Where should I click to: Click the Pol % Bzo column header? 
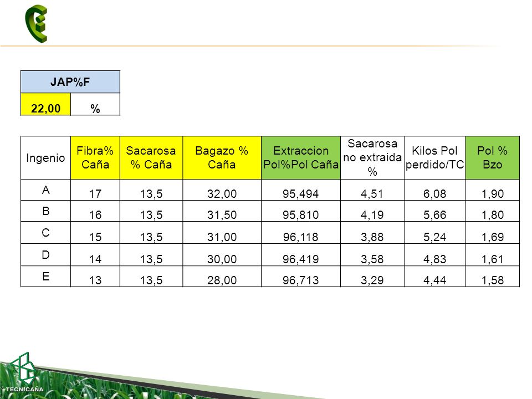[492, 158]
